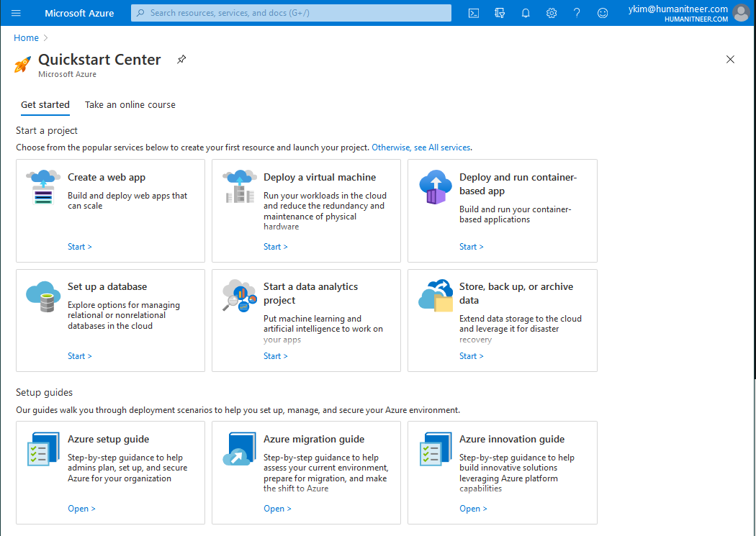
Task: Open the Azure setup guide
Action: [81, 509]
